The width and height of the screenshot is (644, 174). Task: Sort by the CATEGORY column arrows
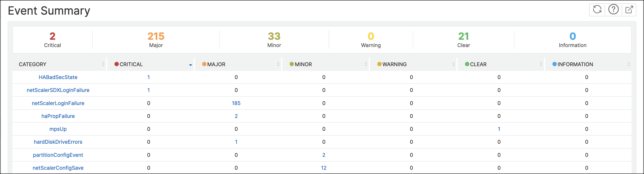pos(103,64)
